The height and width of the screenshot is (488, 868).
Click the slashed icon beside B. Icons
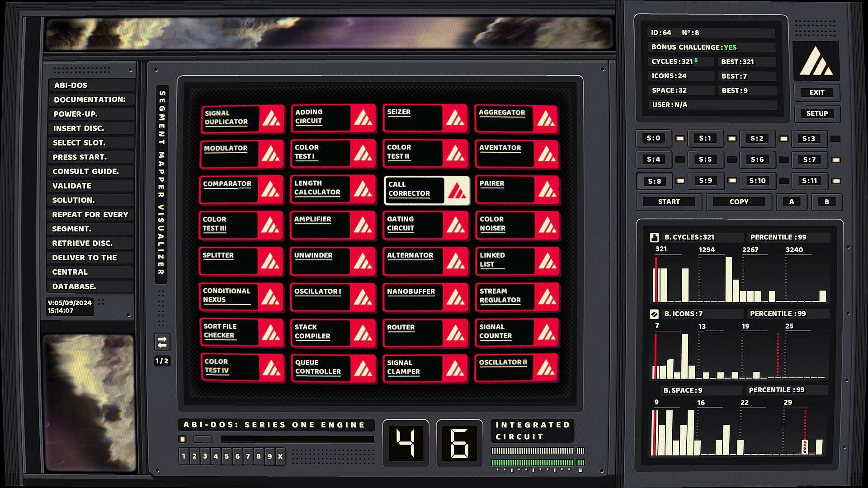click(x=654, y=314)
